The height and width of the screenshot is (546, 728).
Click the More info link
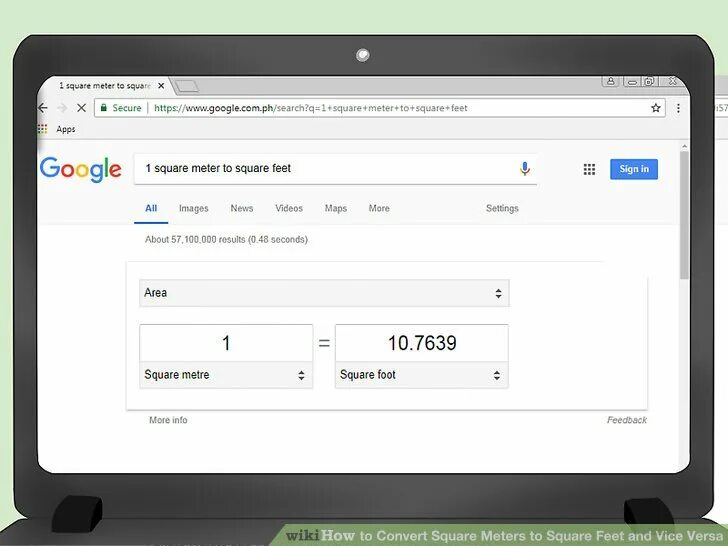168,420
